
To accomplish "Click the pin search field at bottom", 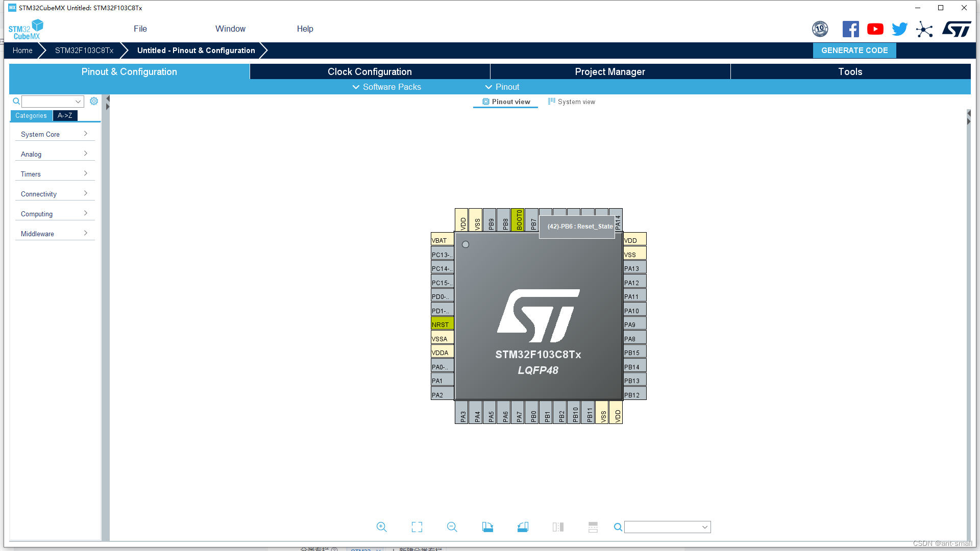I will click(664, 527).
